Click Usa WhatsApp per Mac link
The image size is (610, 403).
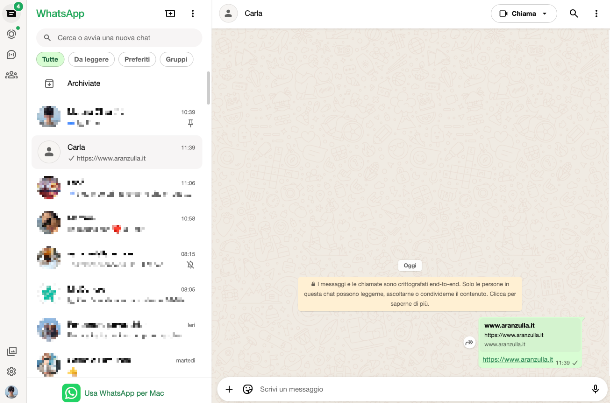[x=124, y=393]
